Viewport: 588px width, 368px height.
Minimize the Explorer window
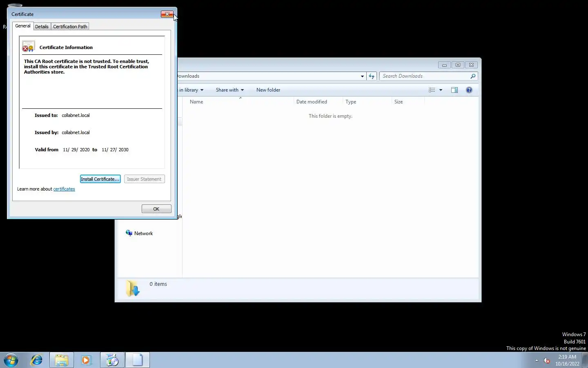pyautogui.click(x=444, y=65)
